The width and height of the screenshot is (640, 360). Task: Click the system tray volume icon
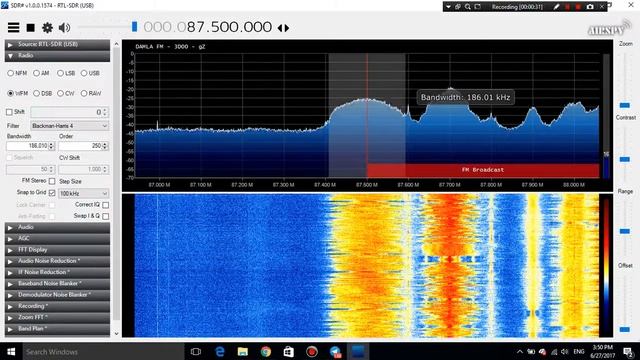point(564,351)
